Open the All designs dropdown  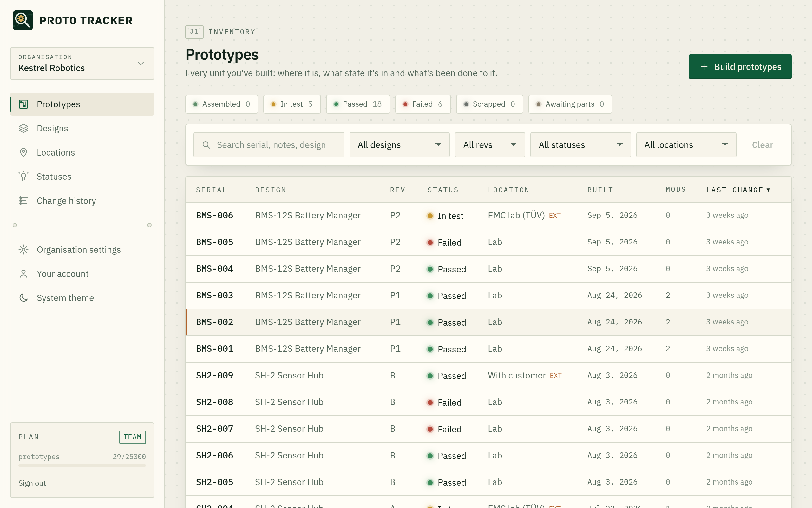(399, 145)
